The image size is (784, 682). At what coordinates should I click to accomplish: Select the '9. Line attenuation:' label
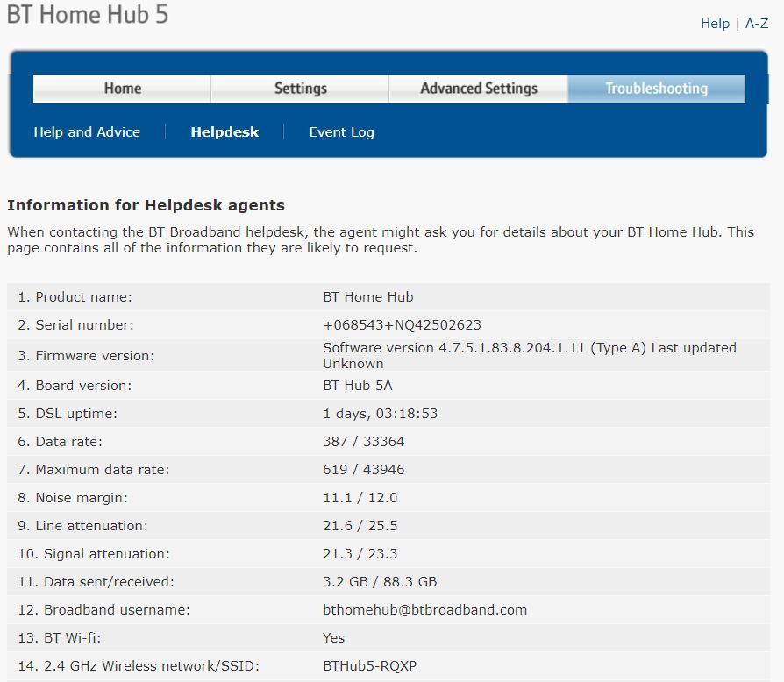point(83,525)
